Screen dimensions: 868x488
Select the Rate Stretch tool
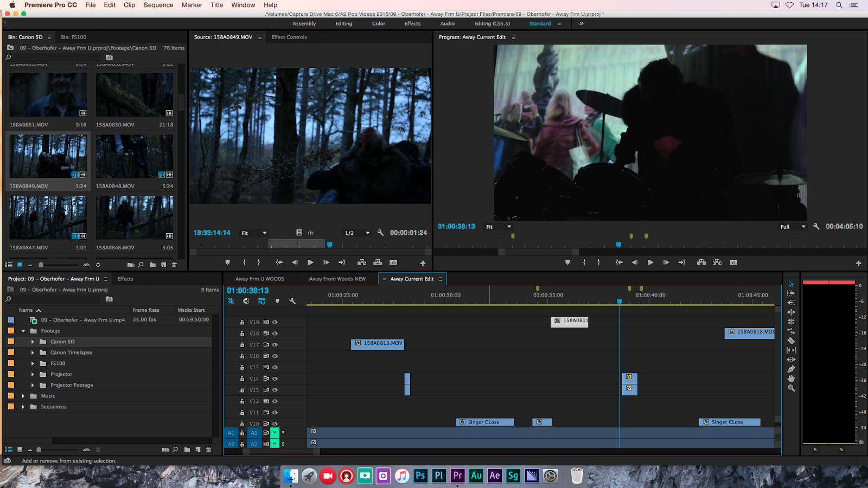point(791,331)
